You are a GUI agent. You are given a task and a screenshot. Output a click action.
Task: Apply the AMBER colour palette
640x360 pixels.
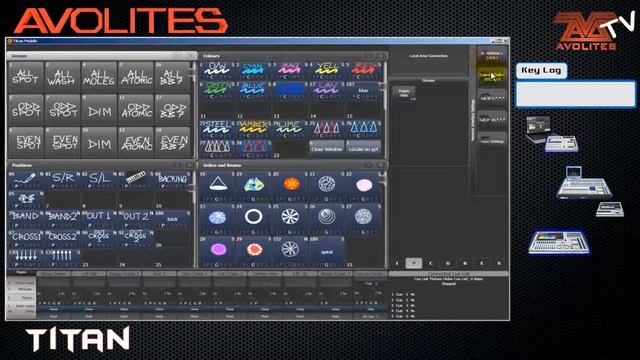pos(253,129)
